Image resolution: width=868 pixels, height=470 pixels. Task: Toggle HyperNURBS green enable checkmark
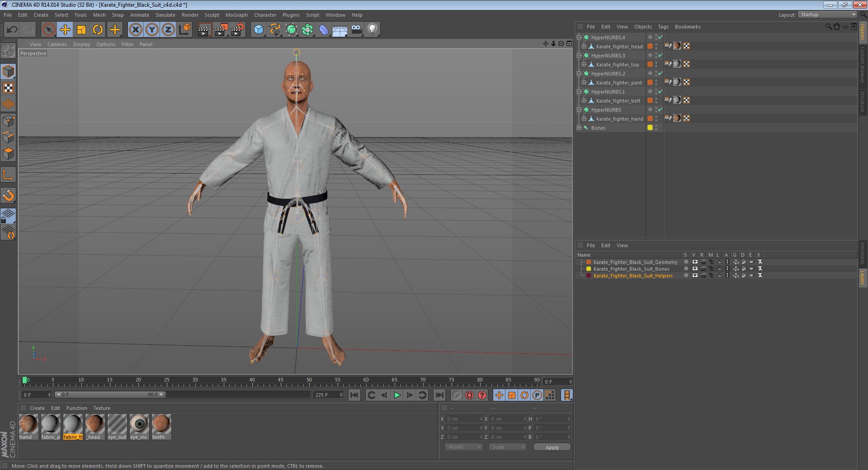(660, 109)
